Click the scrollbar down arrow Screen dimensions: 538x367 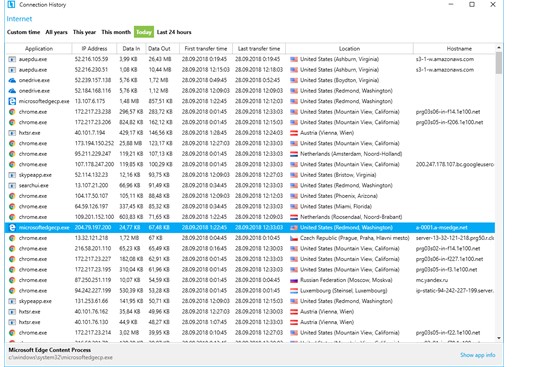tap(499, 338)
